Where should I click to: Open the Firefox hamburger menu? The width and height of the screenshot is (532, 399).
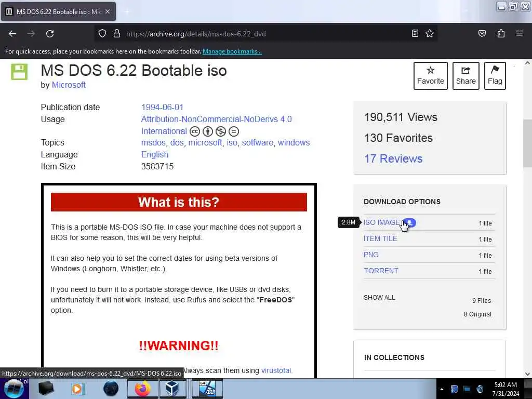519,33
